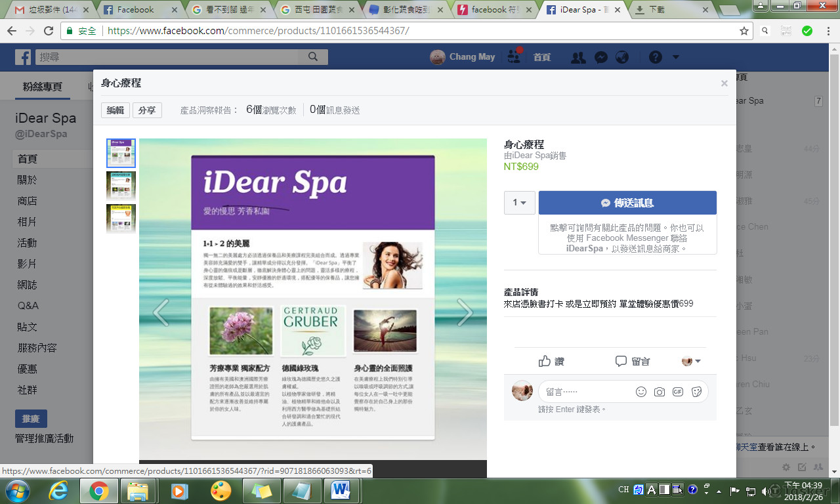Select the second product thumbnail image
840x504 pixels.
click(121, 186)
